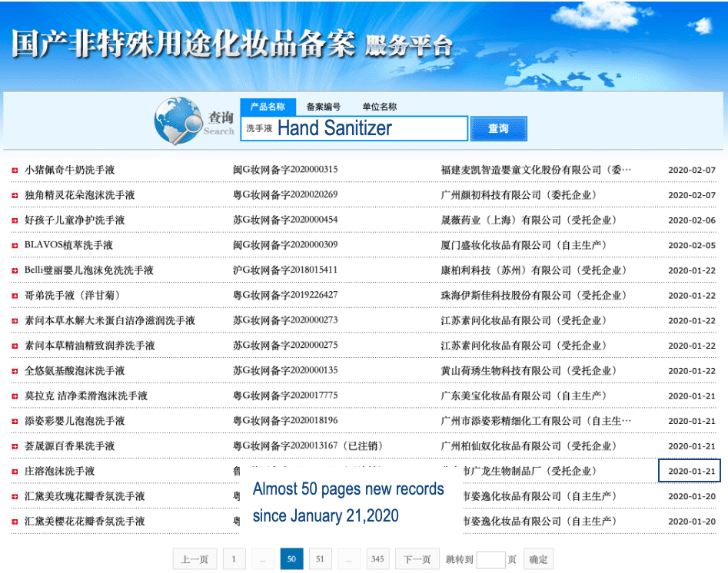Click filing number 粤G妆网备字2020013167（已注销）

[309, 445]
